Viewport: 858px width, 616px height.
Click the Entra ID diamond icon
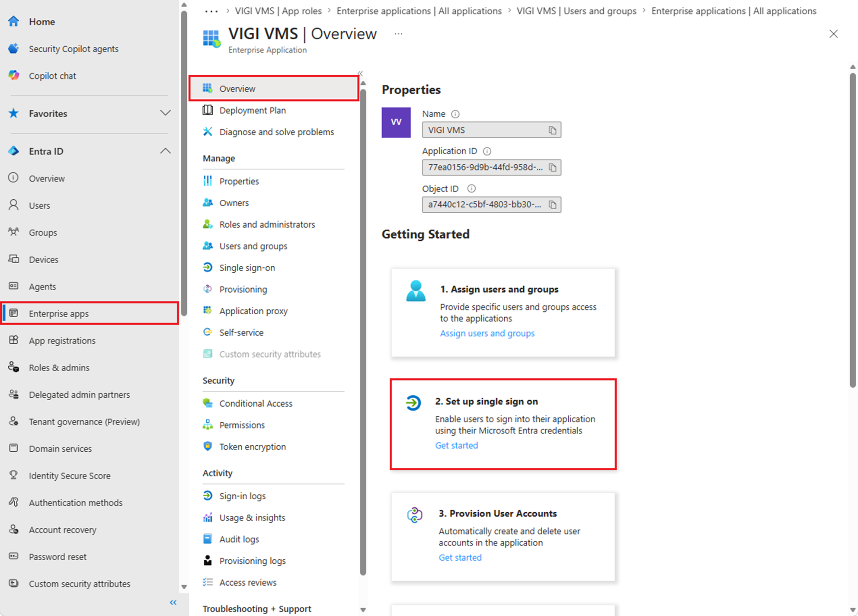14,151
